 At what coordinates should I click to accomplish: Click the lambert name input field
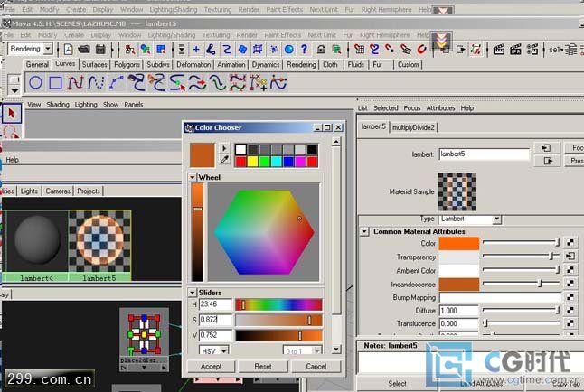click(x=484, y=154)
